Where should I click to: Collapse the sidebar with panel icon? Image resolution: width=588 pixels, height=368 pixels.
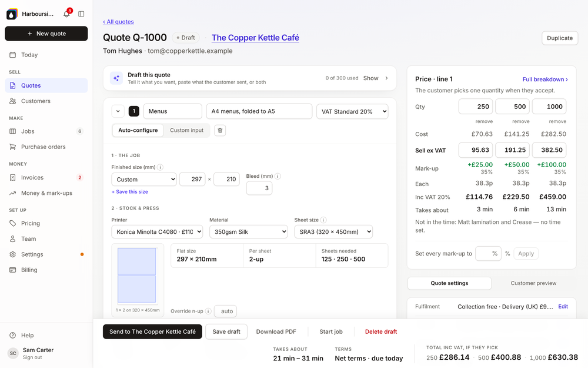click(81, 14)
